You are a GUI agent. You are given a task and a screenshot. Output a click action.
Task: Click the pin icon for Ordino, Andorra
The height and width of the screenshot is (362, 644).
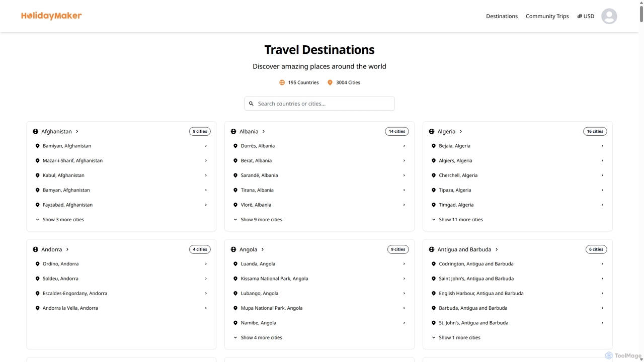coord(37,264)
